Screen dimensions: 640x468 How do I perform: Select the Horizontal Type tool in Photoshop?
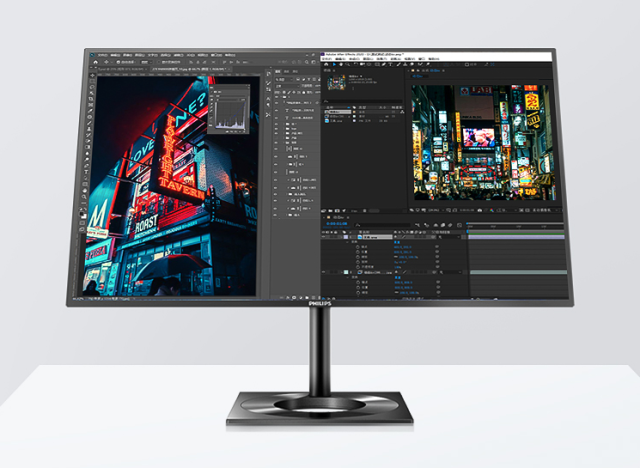tap(86, 172)
